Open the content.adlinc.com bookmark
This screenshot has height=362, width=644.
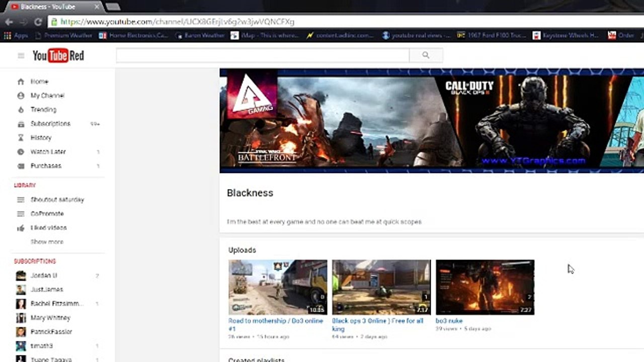pyautogui.click(x=340, y=35)
